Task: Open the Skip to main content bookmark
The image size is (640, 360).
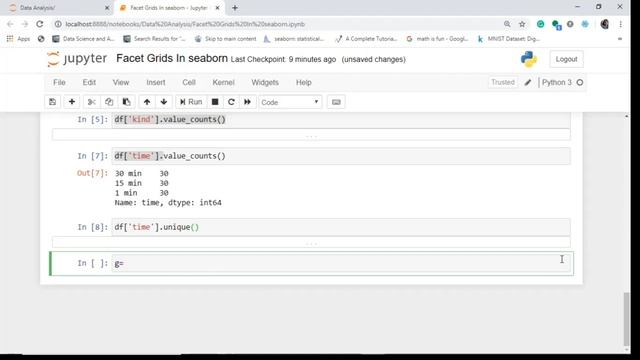Action: click(225, 39)
